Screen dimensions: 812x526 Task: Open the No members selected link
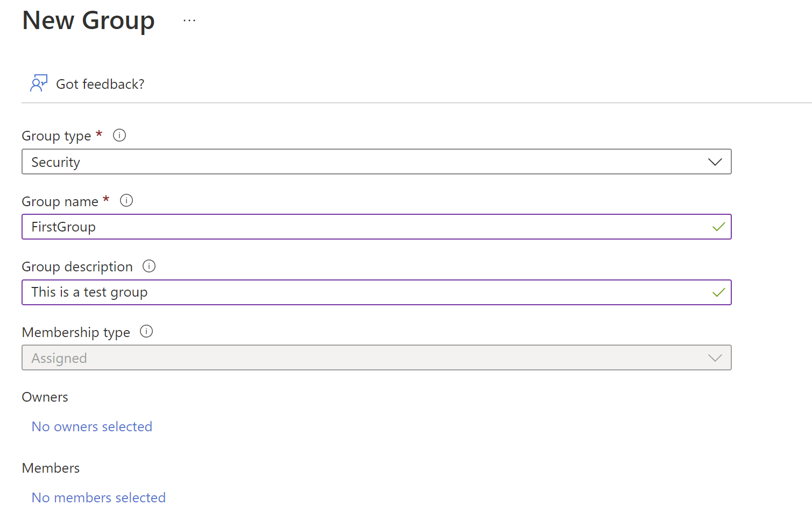coord(98,498)
